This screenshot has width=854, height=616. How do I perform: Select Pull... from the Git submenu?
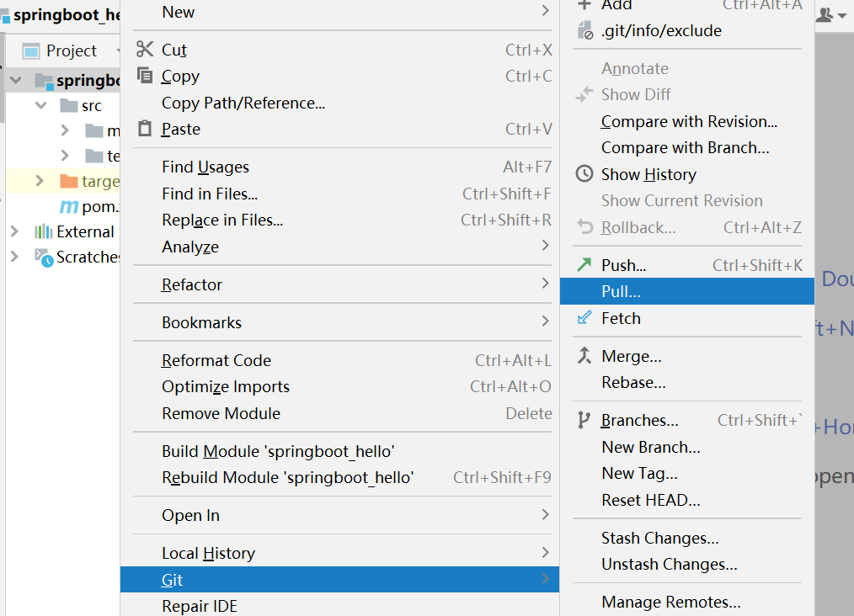point(686,291)
